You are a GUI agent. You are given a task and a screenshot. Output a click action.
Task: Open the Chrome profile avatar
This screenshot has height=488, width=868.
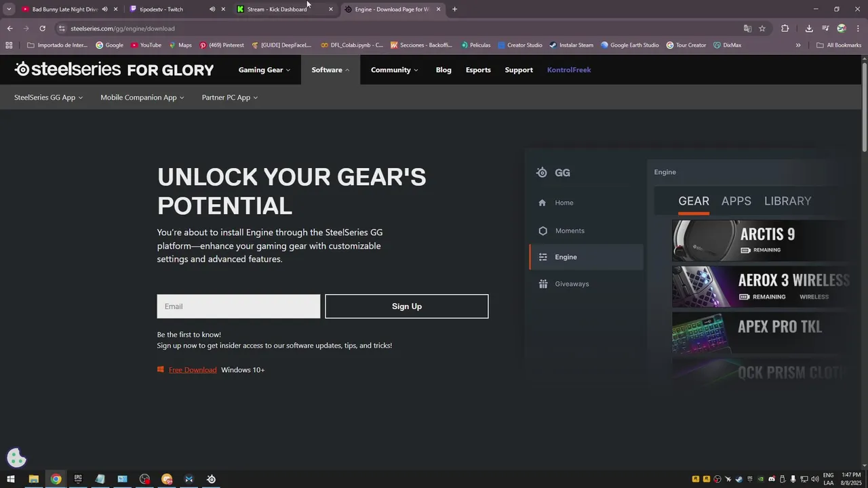pos(842,28)
